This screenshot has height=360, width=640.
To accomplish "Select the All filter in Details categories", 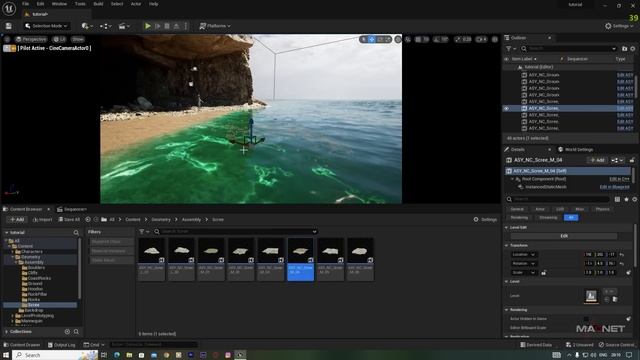I will point(571,218).
